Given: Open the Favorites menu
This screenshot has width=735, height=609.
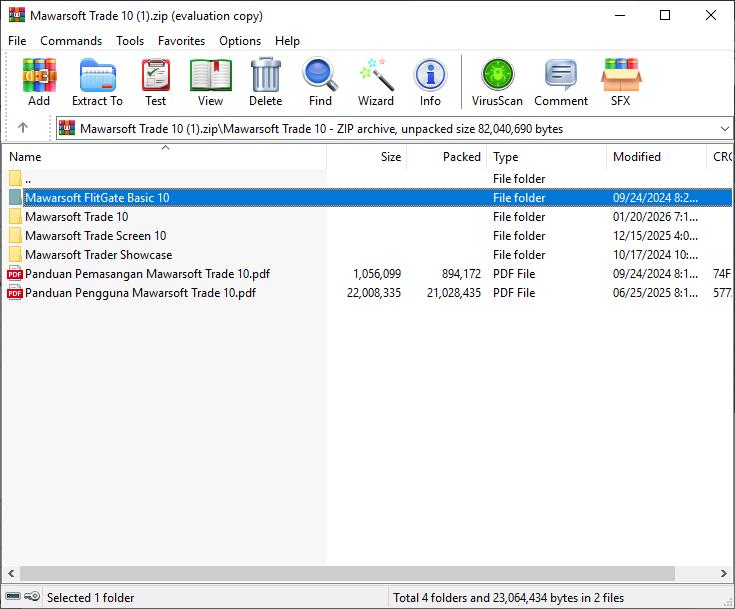Looking at the screenshot, I should coord(181,41).
